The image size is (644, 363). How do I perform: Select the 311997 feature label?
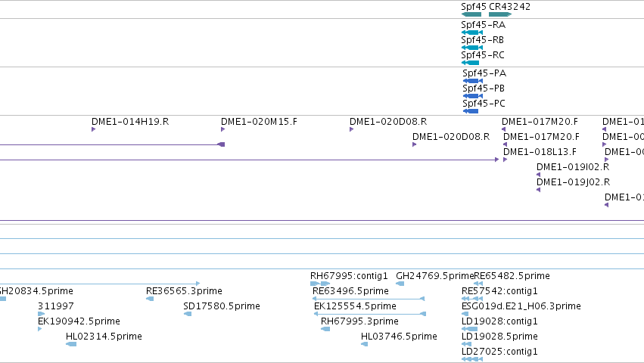55,306
